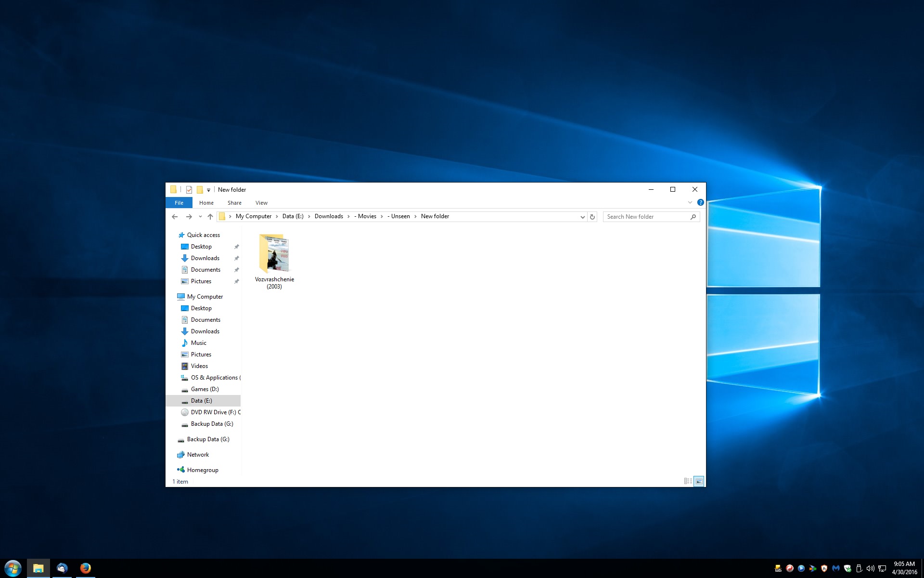Jump to Downloads in the address breadcrumb
The width and height of the screenshot is (924, 578).
click(329, 216)
